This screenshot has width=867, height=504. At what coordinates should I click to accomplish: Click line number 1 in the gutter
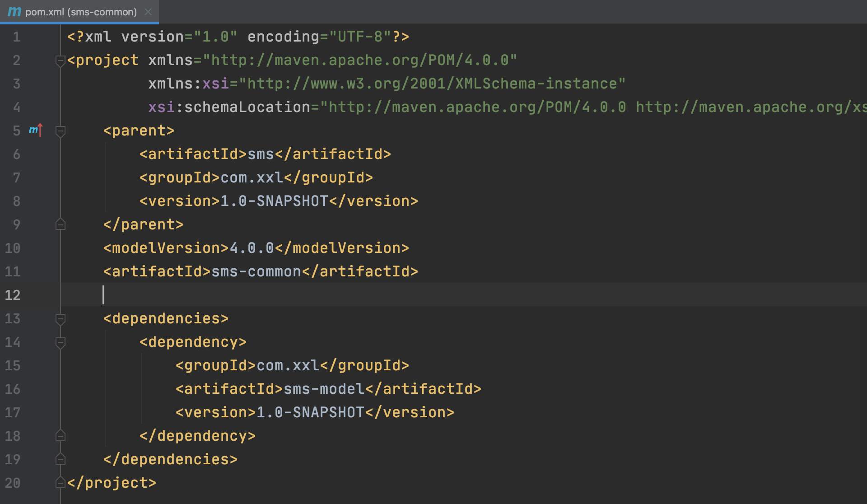point(16,37)
